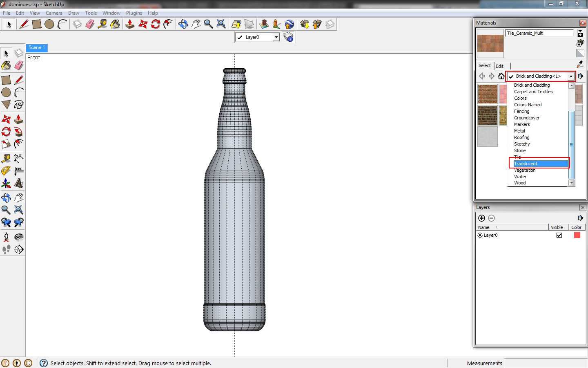Click the Secondary Selection Pane toggle in Materials

coord(581,76)
